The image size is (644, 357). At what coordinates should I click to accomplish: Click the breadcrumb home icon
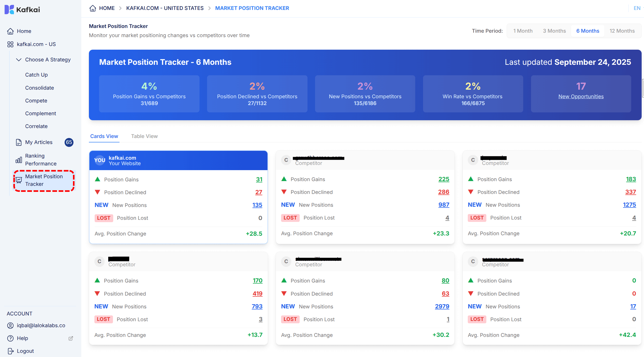[x=93, y=8]
